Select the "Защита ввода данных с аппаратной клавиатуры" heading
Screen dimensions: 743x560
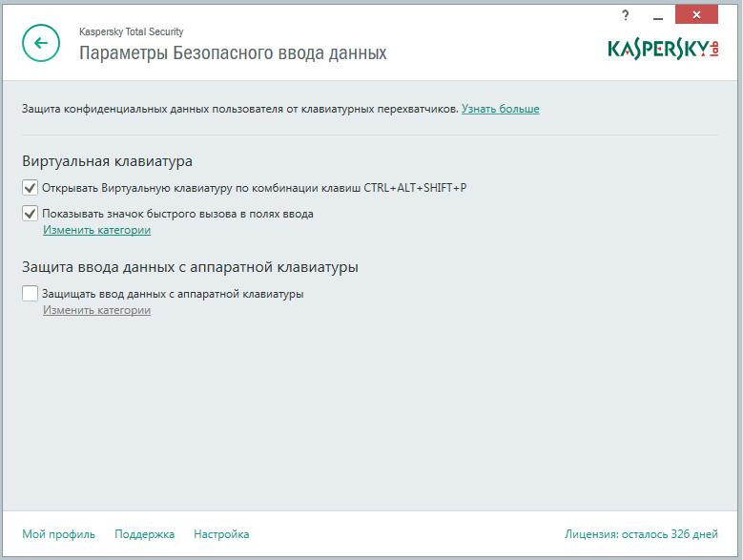click(x=190, y=267)
